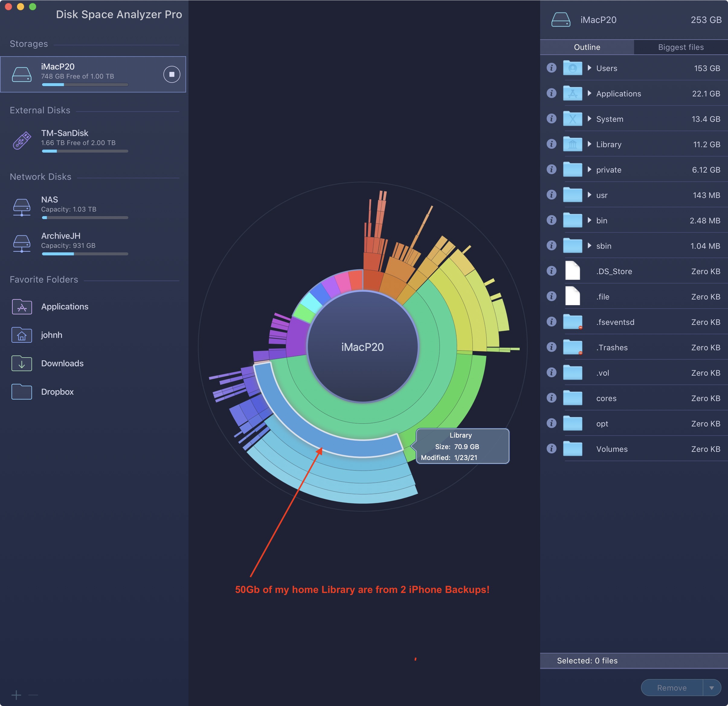The height and width of the screenshot is (706, 728).
Task: Select the TM-SanDisk USB drive icon
Action: (x=22, y=141)
